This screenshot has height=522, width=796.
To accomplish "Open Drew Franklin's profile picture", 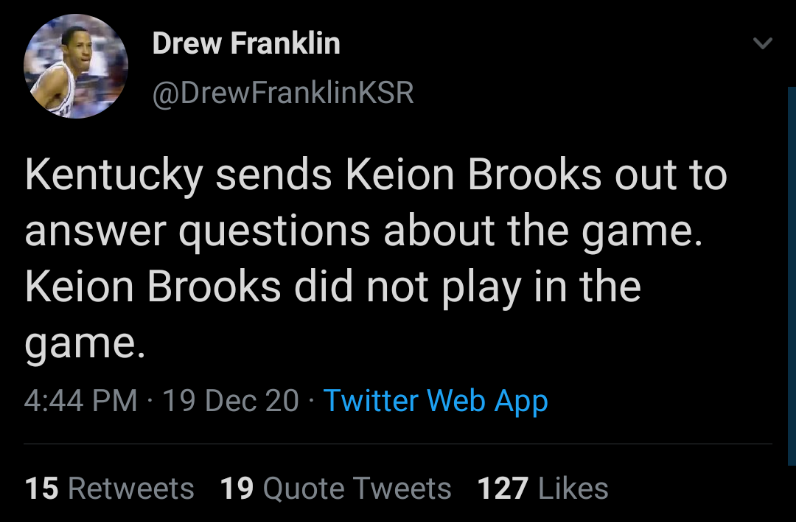I will (76, 67).
